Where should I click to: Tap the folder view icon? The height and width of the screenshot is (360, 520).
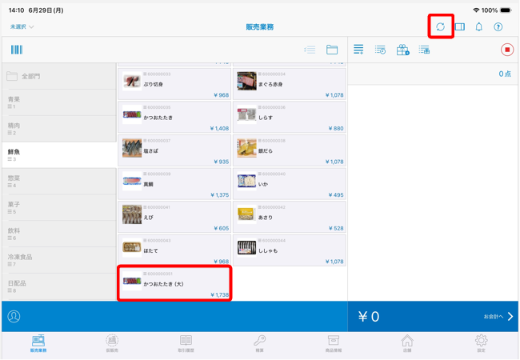click(x=332, y=50)
